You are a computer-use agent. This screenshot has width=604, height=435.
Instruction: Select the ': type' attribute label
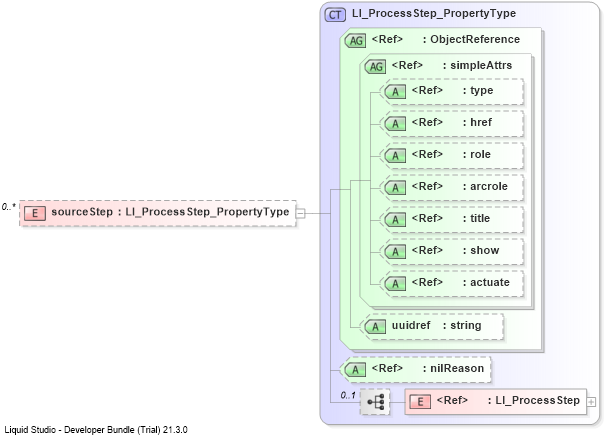(x=478, y=91)
